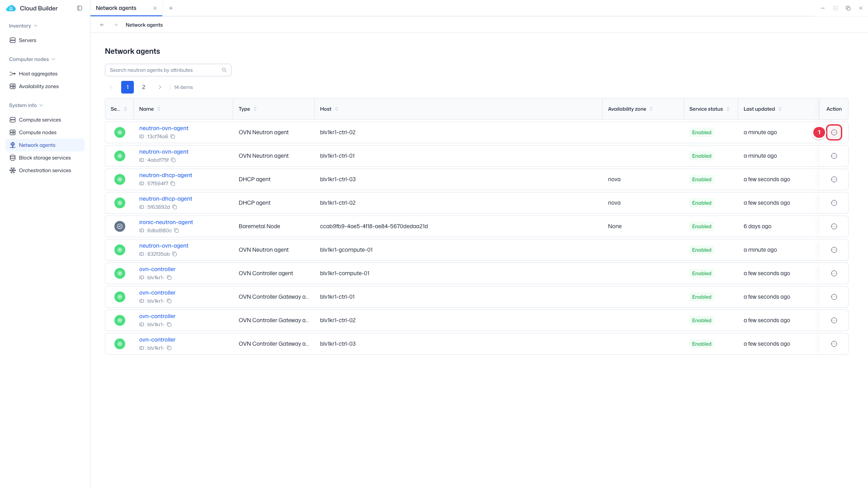Screen dimensions: 868x488
Task: Go forward with the right arrow icon
Action: (x=116, y=25)
